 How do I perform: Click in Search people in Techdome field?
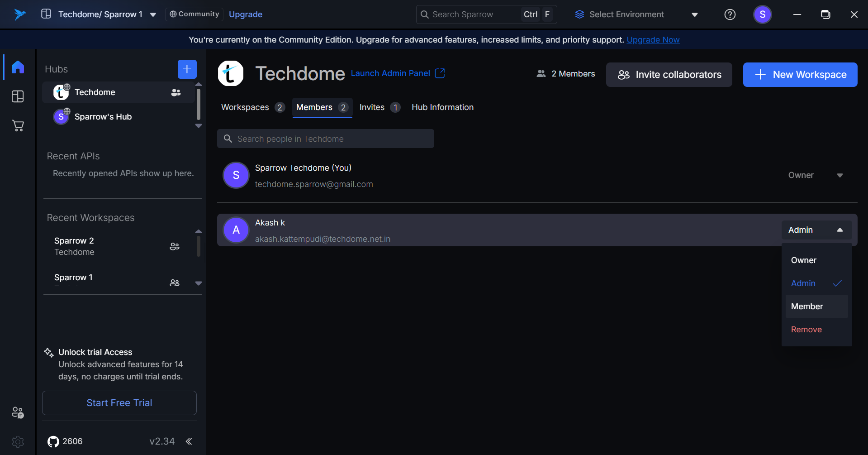click(326, 139)
